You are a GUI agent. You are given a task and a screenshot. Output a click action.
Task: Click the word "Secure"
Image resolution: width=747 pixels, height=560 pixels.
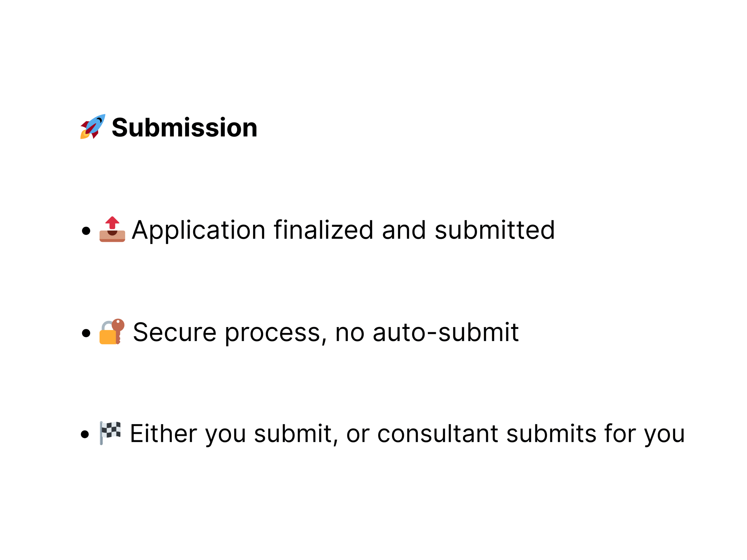174,332
